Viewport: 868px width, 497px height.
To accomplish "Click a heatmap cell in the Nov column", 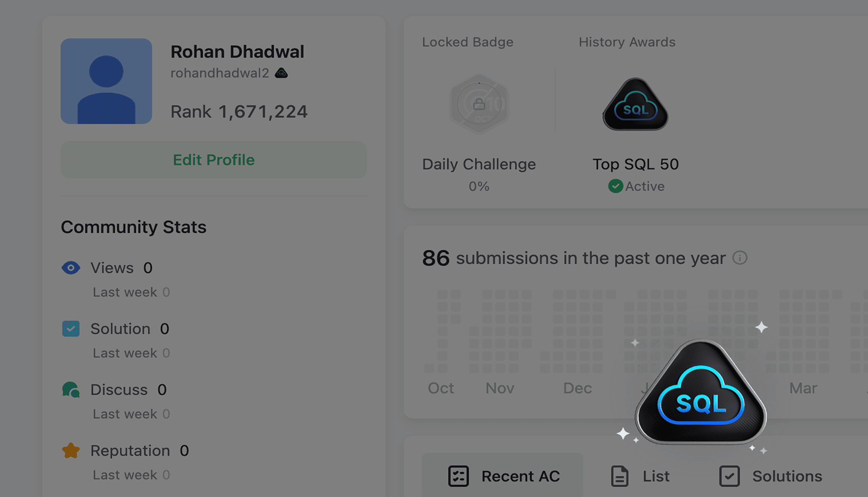I will [500, 331].
